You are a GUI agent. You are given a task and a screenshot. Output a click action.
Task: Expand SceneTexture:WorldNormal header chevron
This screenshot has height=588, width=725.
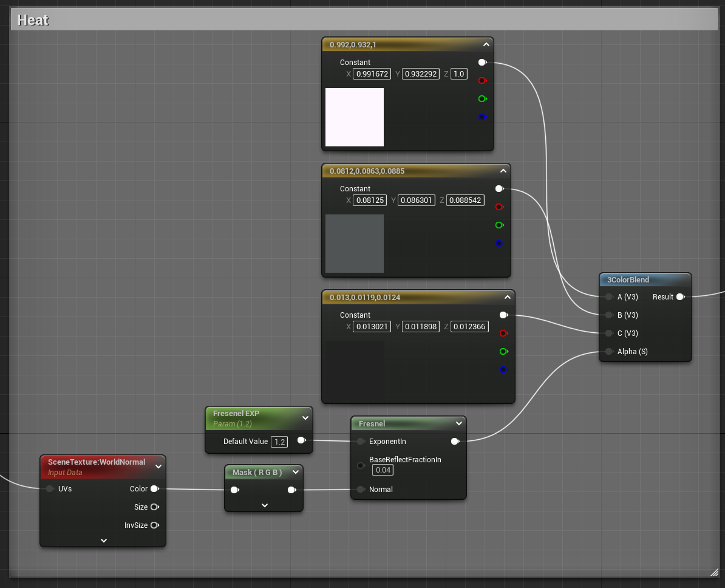coord(158,467)
